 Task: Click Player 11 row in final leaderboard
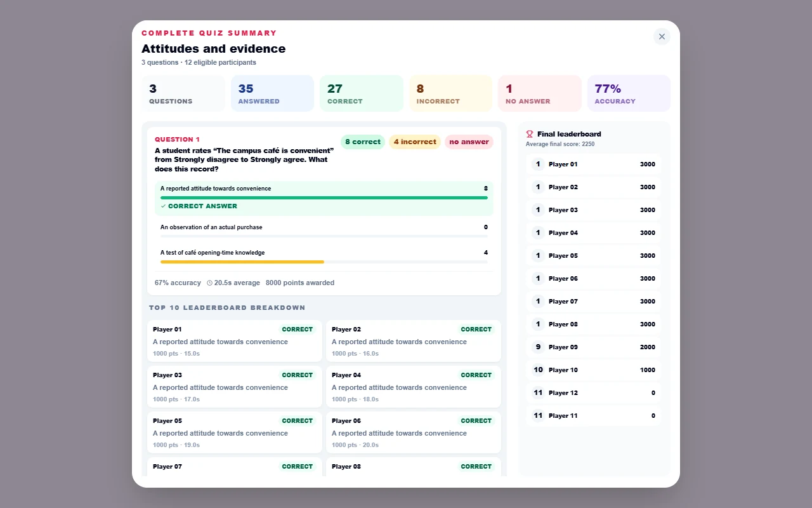593,416
